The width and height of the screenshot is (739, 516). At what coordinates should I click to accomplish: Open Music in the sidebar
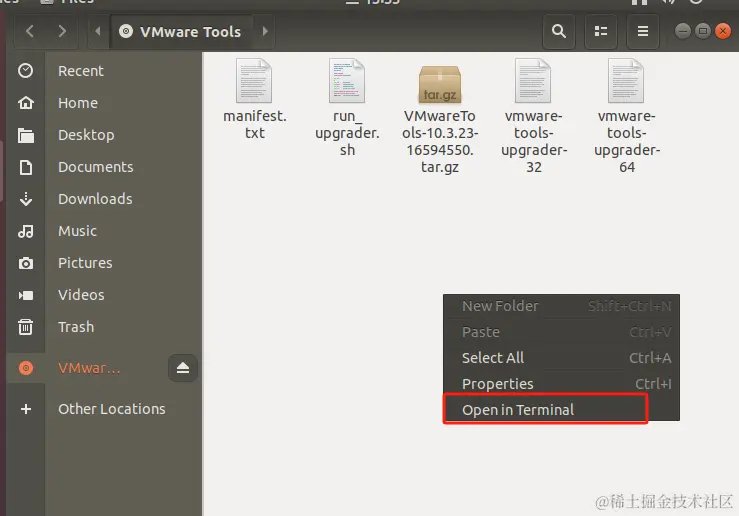click(77, 231)
